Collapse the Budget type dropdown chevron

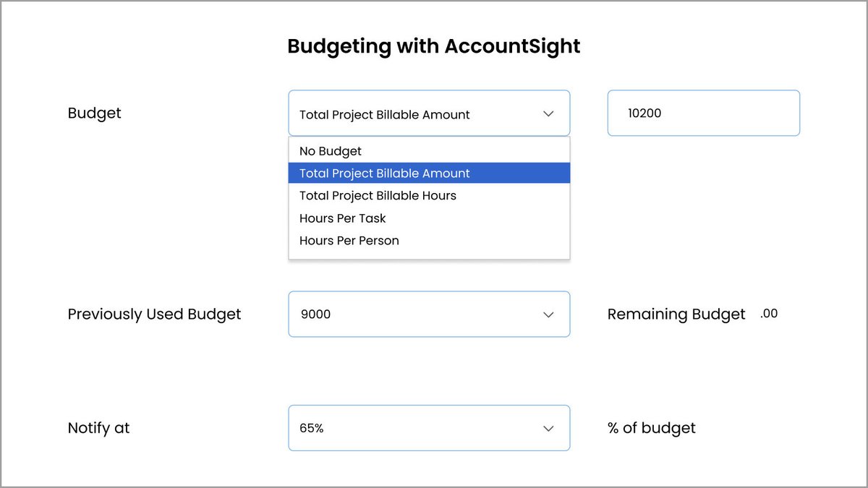tap(548, 114)
